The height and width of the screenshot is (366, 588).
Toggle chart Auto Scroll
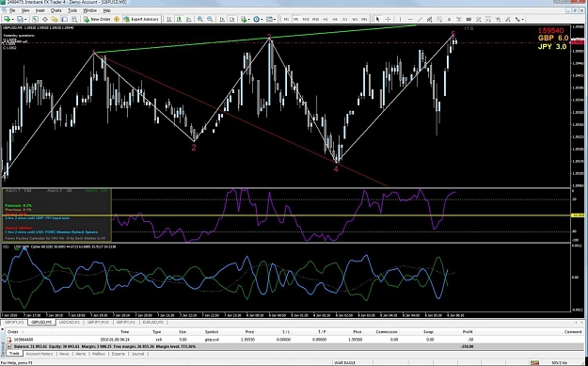(x=222, y=19)
